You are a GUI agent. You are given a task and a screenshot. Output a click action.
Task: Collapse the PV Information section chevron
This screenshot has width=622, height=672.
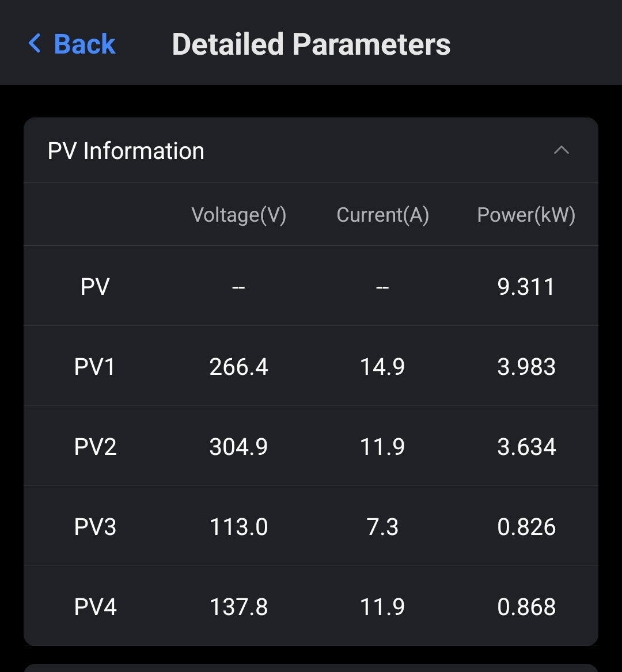click(x=561, y=150)
